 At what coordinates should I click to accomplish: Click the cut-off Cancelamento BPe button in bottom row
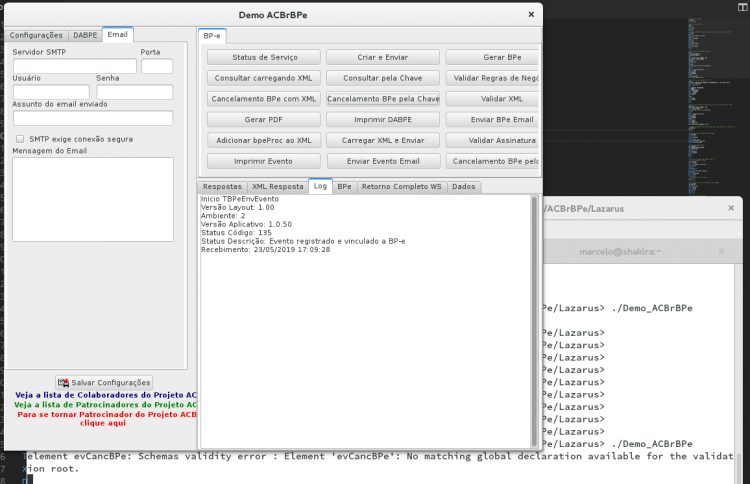(492, 161)
